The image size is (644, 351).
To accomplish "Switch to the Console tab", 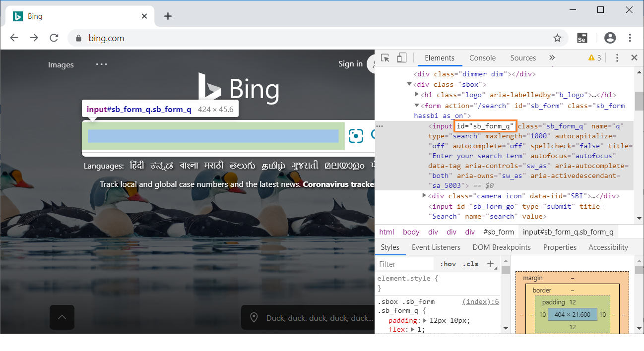I will 483,58.
